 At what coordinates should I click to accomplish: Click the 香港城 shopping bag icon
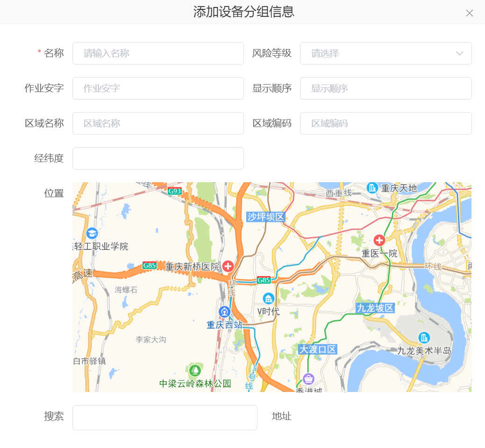pos(308,378)
